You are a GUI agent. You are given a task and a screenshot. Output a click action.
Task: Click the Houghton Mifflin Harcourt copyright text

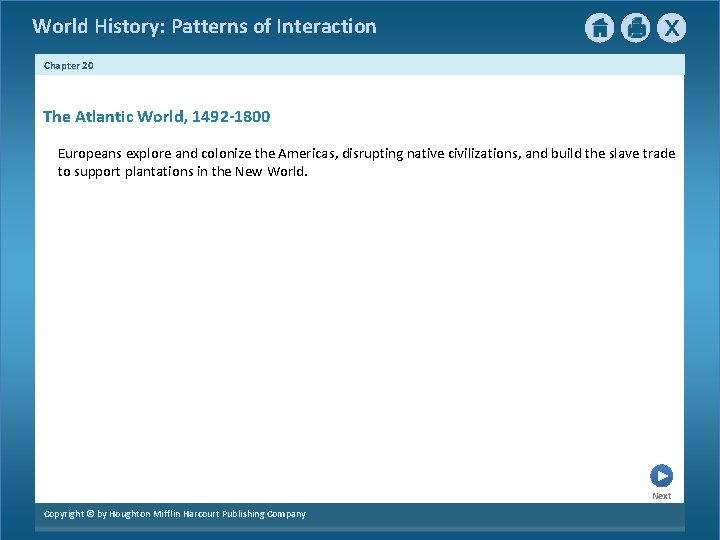pos(175,514)
